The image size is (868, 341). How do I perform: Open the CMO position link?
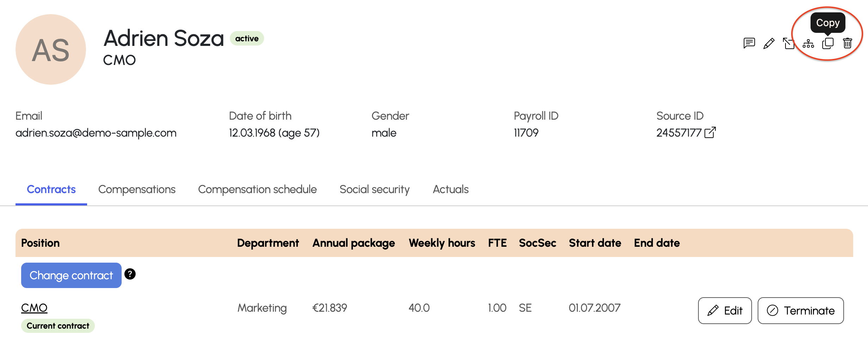[x=34, y=308]
